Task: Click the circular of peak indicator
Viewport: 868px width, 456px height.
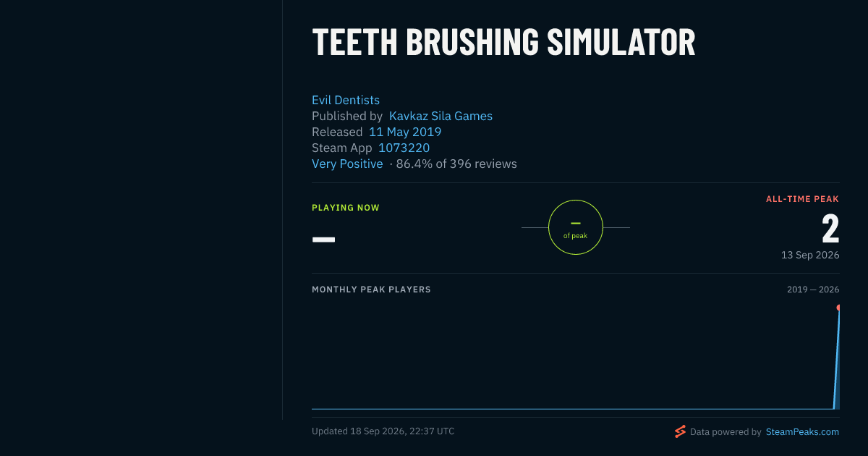Action: [576, 227]
